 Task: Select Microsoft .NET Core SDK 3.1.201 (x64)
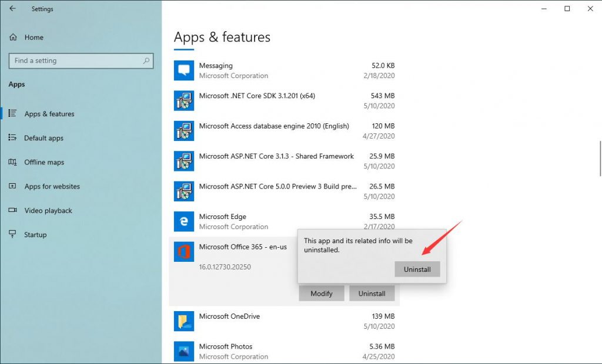pos(257,96)
